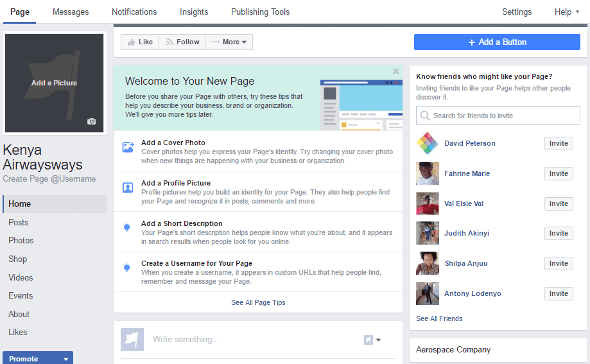Open About in the sidebar

tap(19, 315)
